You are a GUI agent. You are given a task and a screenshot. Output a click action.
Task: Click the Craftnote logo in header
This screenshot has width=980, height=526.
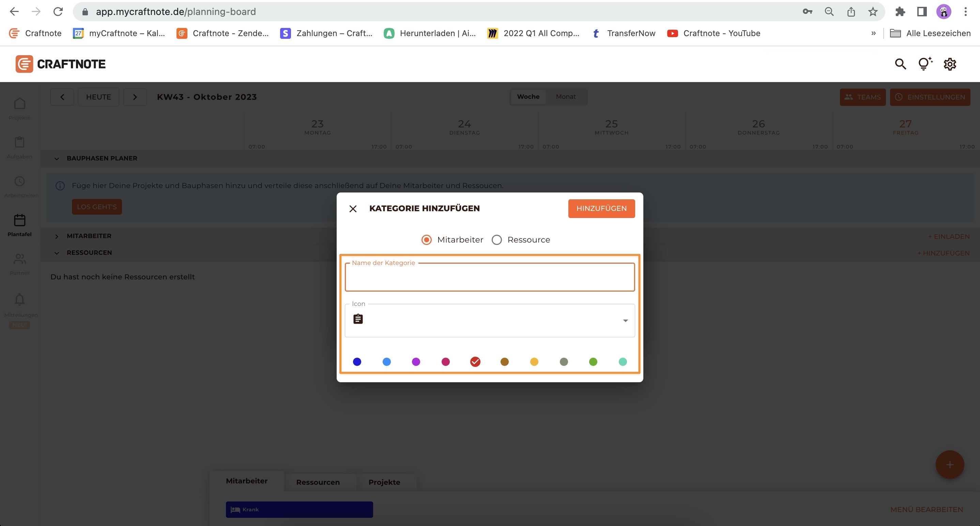pos(61,64)
